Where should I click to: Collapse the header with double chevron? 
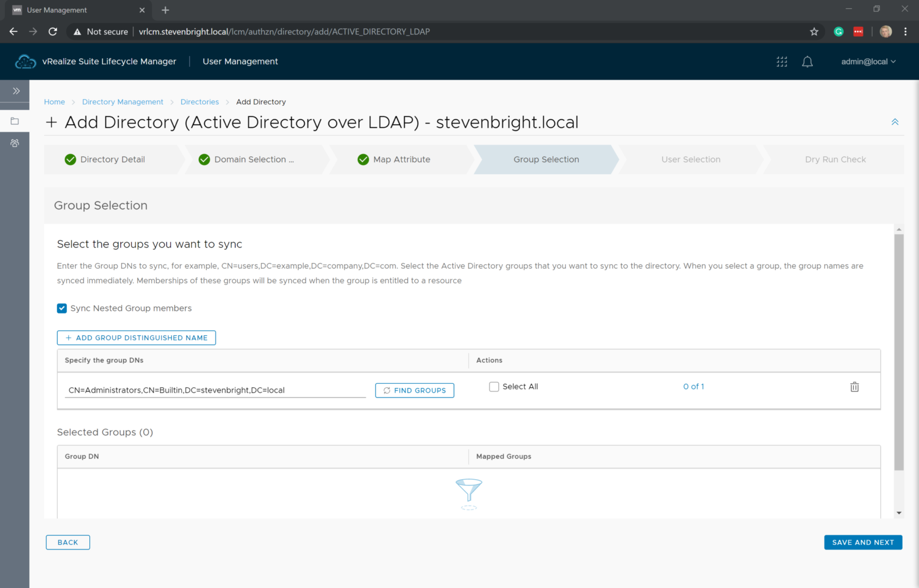coord(895,122)
